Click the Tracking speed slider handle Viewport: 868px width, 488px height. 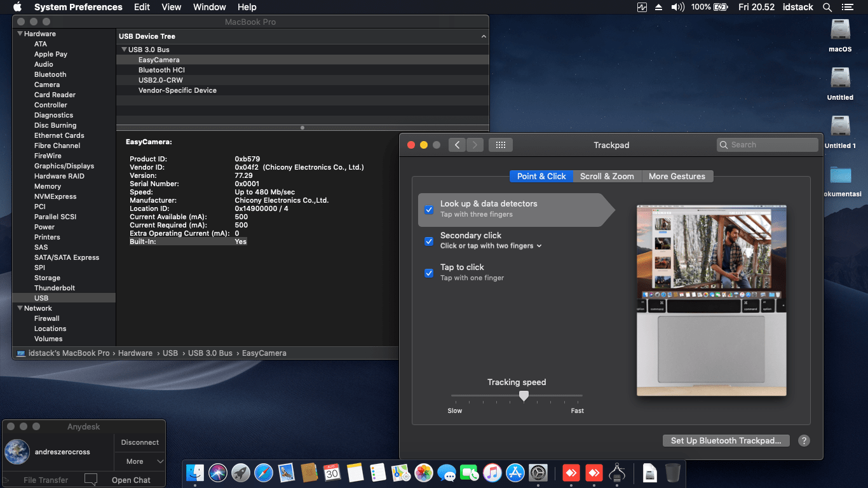tap(524, 396)
